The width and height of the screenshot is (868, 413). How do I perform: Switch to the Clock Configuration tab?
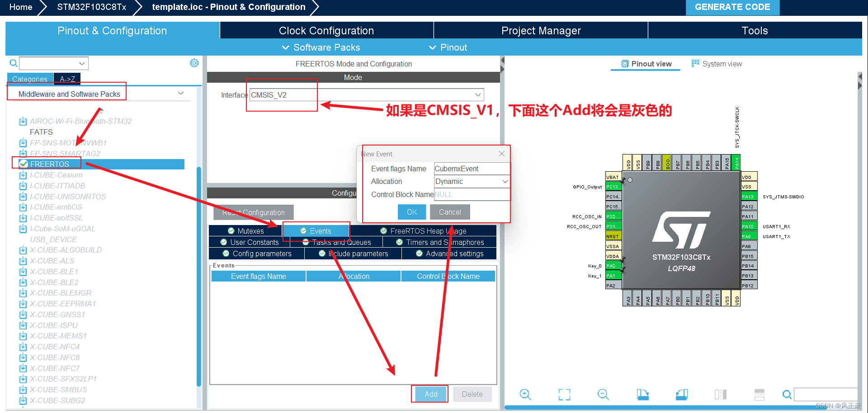click(x=326, y=31)
